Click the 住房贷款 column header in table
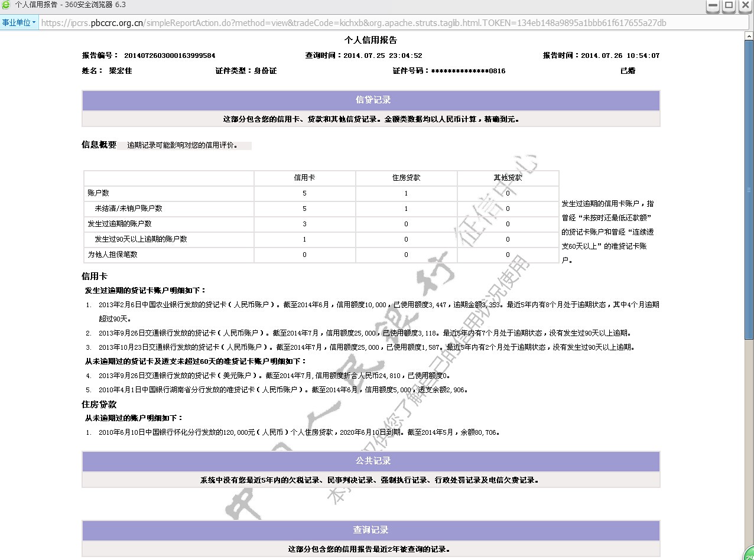This screenshot has height=560, width=754. [406, 178]
